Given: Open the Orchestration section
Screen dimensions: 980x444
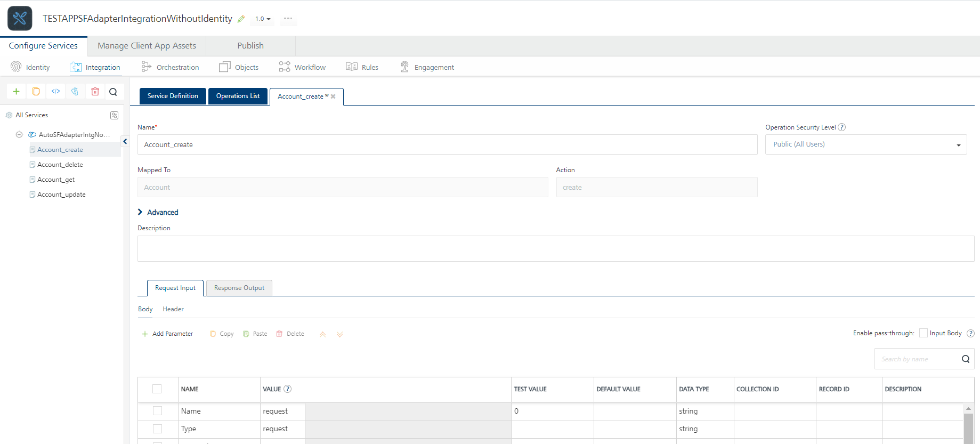Looking at the screenshot, I should pyautogui.click(x=171, y=67).
